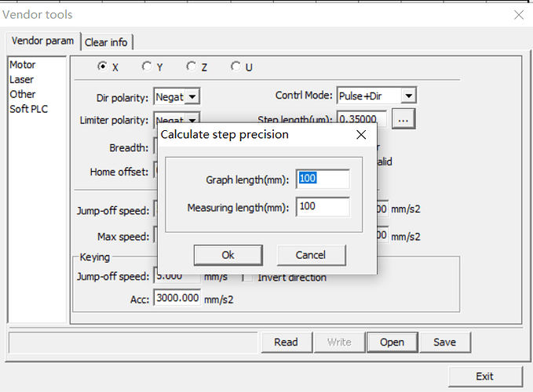Select Laser in the category list
Image resolution: width=533 pixels, height=392 pixels.
(21, 79)
